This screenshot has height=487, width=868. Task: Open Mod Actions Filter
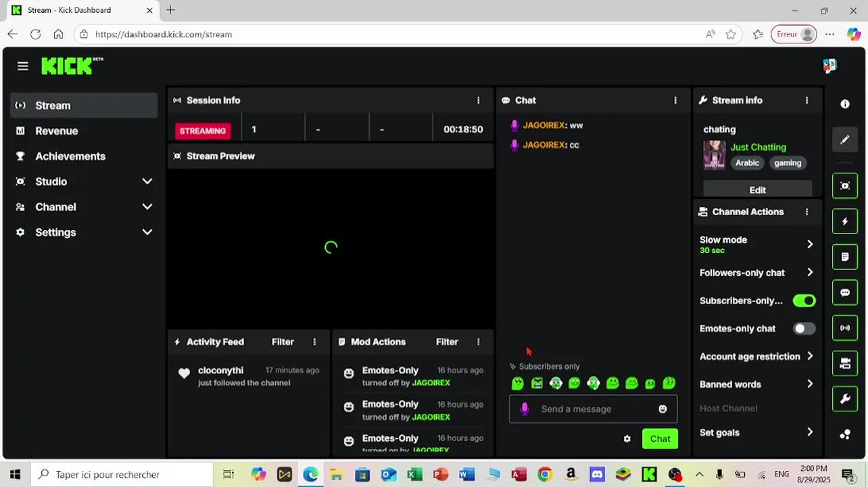click(x=447, y=342)
